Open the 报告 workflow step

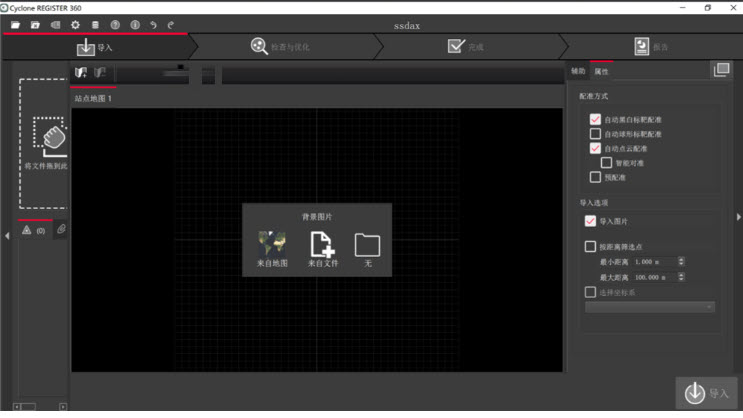652,47
